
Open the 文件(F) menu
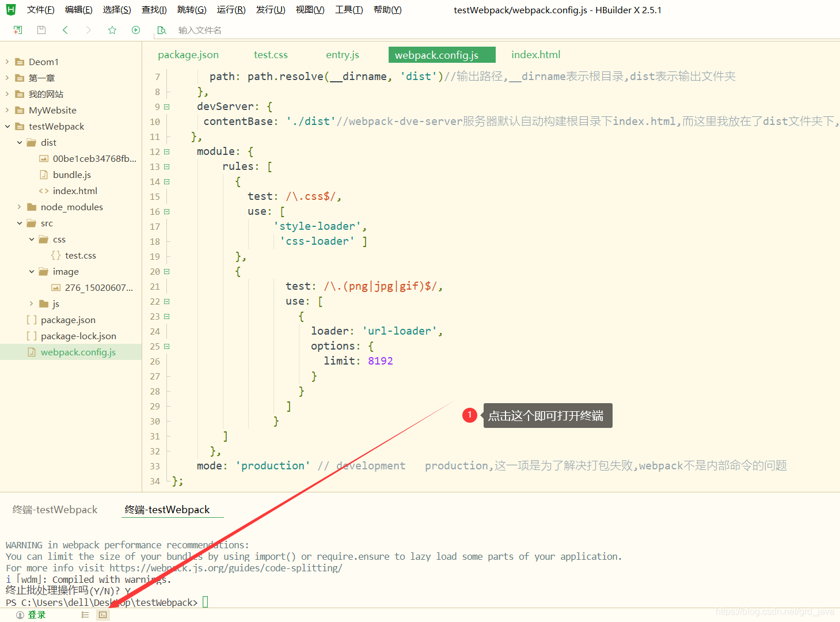pyautogui.click(x=40, y=10)
